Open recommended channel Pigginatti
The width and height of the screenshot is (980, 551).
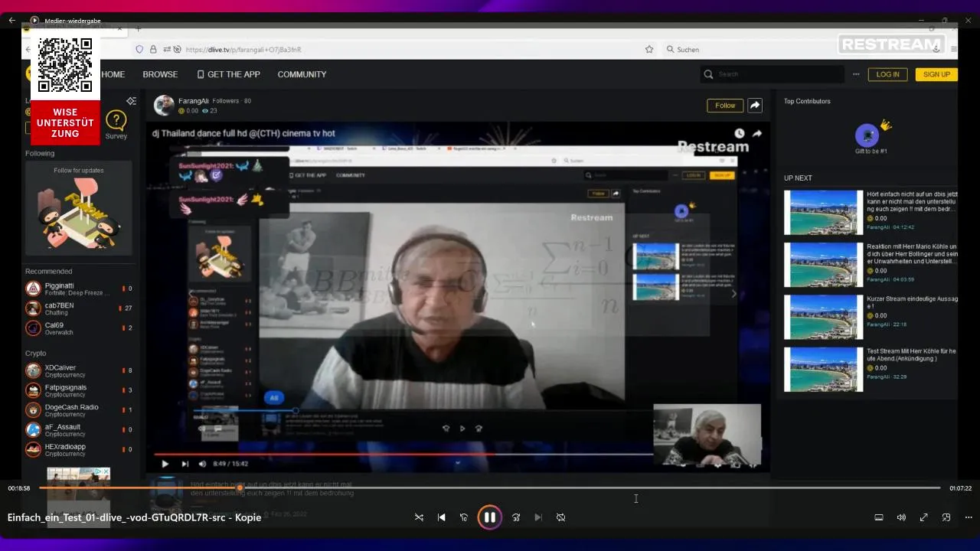[79, 289]
